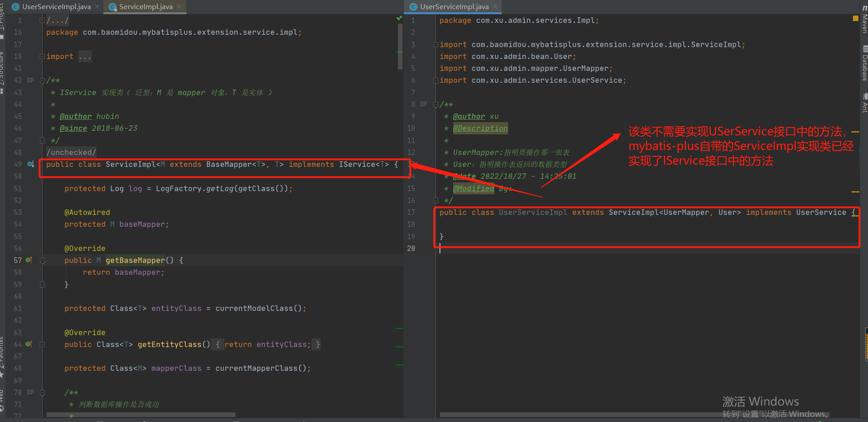Screen dimensions: 868x422
Task: Expand the folded header comment on line 1
Action: [x=42, y=20]
